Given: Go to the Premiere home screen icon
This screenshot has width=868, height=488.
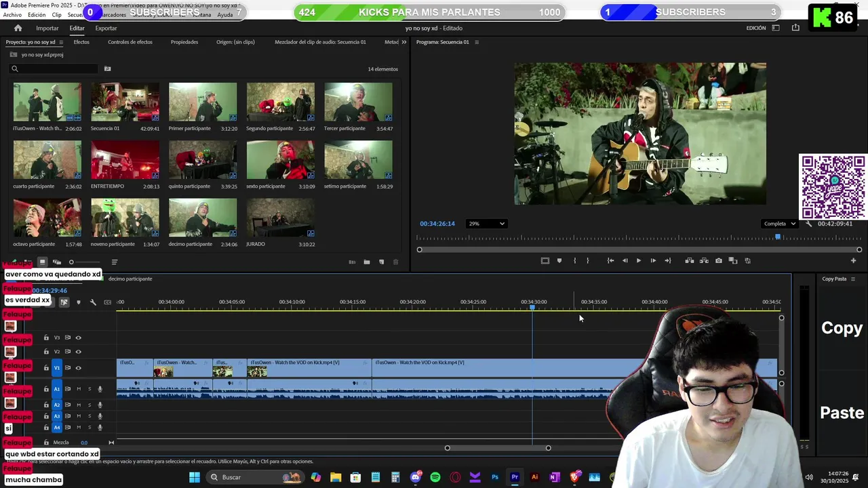Looking at the screenshot, I should coord(18,28).
